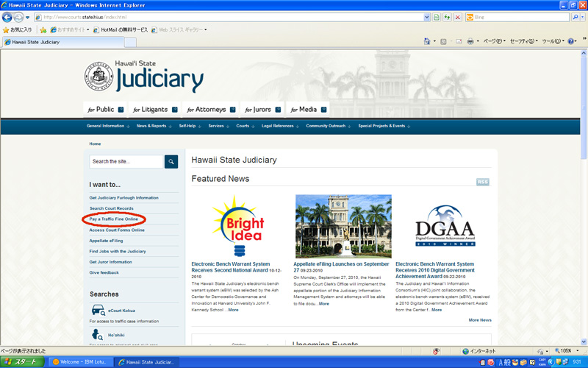Viewport: 588px width, 368px height.
Task: Expand the Courts navigation menu
Action: 245,126
